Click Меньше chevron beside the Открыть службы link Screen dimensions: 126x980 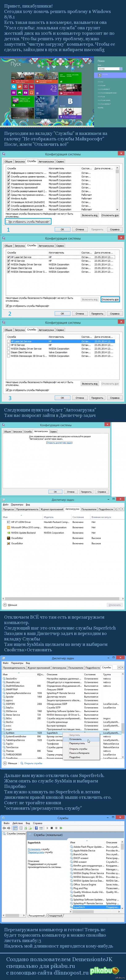(5, 764)
